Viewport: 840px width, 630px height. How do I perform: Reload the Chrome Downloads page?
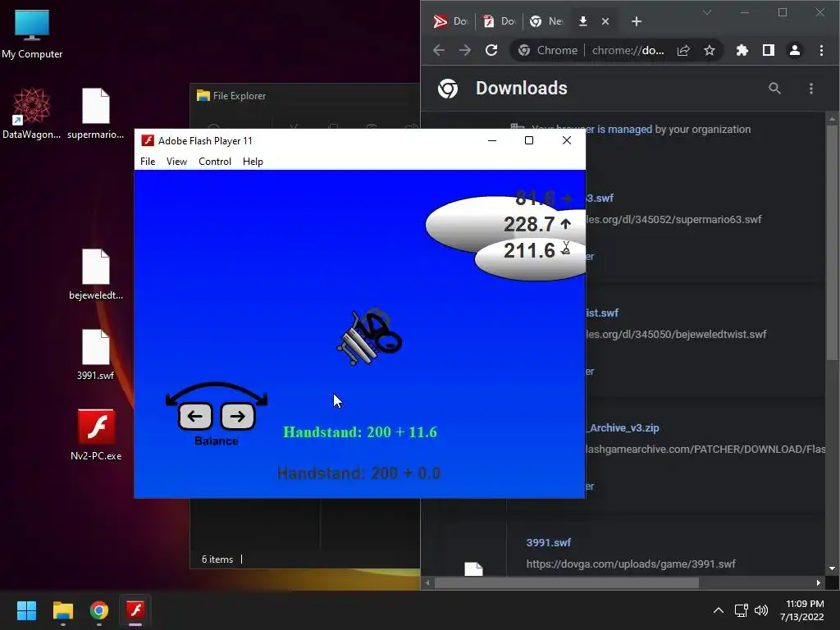pos(491,50)
